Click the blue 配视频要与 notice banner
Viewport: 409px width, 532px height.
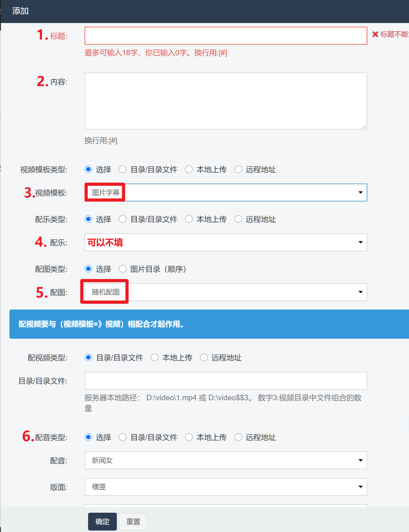coord(209,324)
